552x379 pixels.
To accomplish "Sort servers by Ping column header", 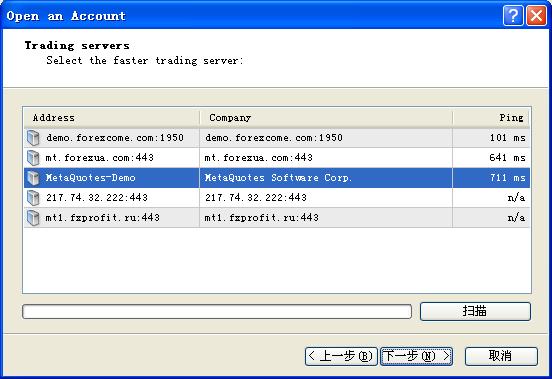I will click(x=491, y=118).
